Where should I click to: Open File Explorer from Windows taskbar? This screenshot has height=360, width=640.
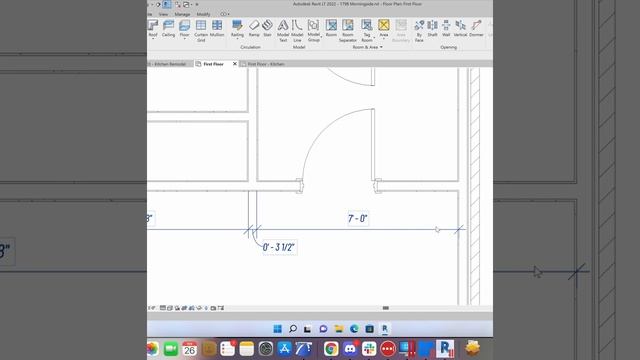[x=339, y=329]
